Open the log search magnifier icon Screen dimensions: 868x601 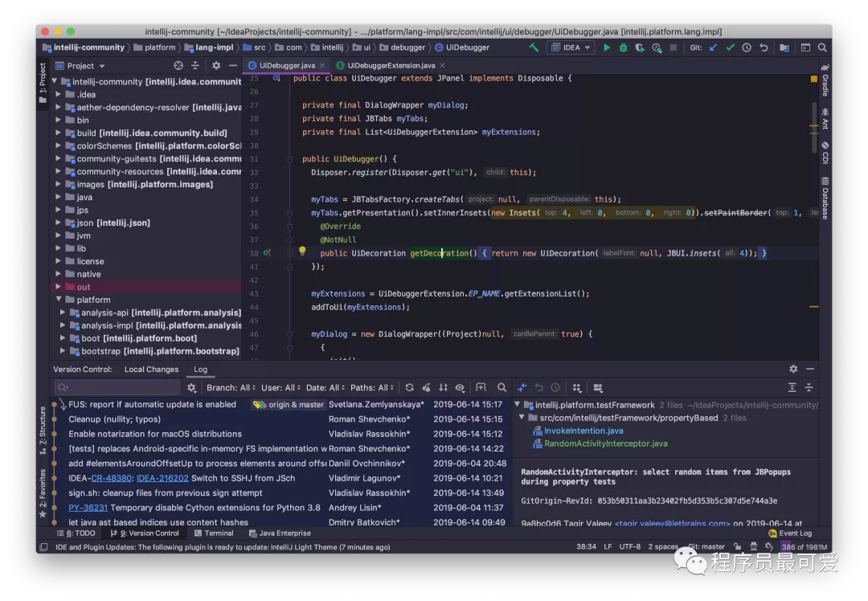click(x=502, y=388)
